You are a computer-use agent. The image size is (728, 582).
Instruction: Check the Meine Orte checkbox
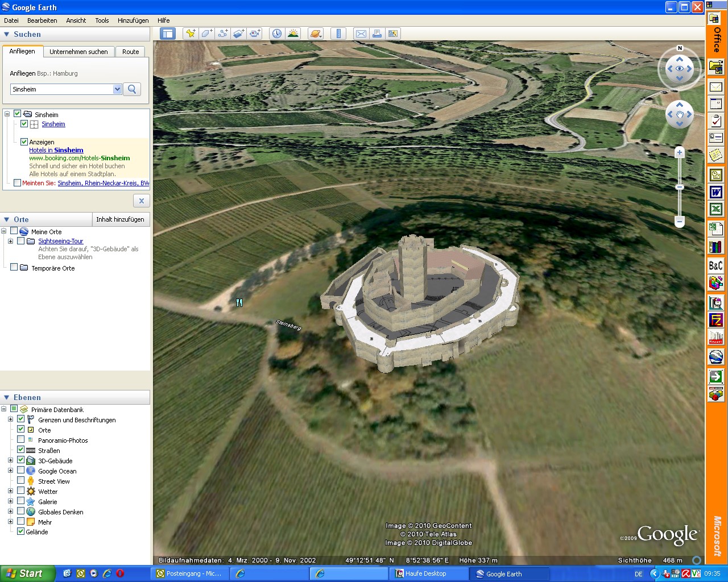(14, 231)
